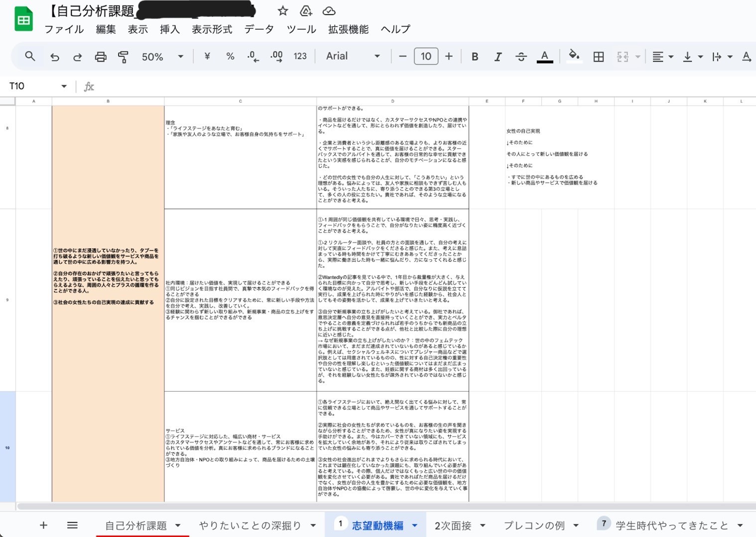Screen dimensions: 756x537
Task: Open the データ menu
Action: click(259, 29)
